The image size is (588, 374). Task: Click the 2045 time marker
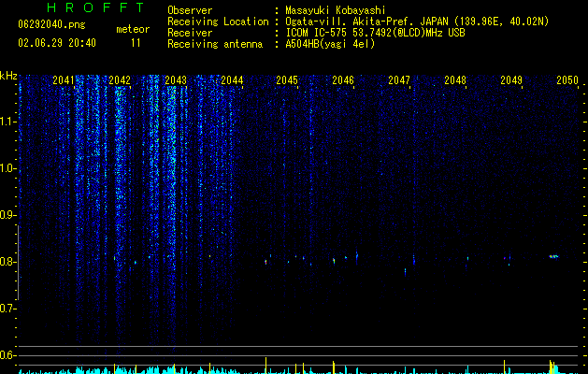(x=287, y=80)
